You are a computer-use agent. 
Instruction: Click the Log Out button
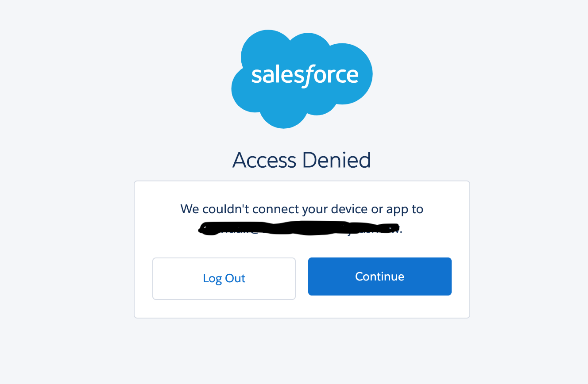tap(224, 279)
